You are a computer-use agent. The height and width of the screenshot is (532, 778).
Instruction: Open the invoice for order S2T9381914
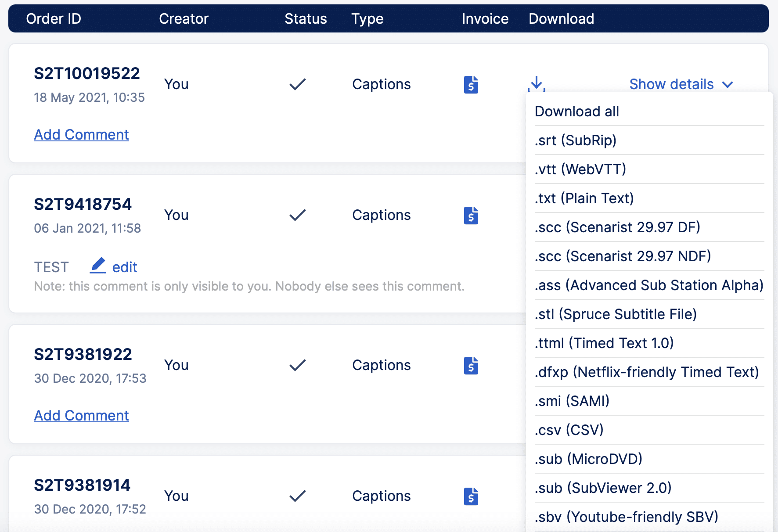(471, 496)
